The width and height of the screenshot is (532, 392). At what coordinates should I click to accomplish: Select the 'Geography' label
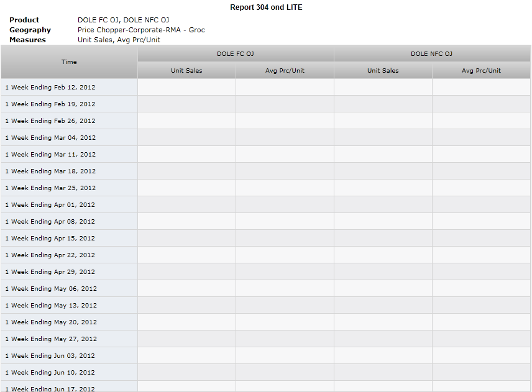(x=30, y=30)
